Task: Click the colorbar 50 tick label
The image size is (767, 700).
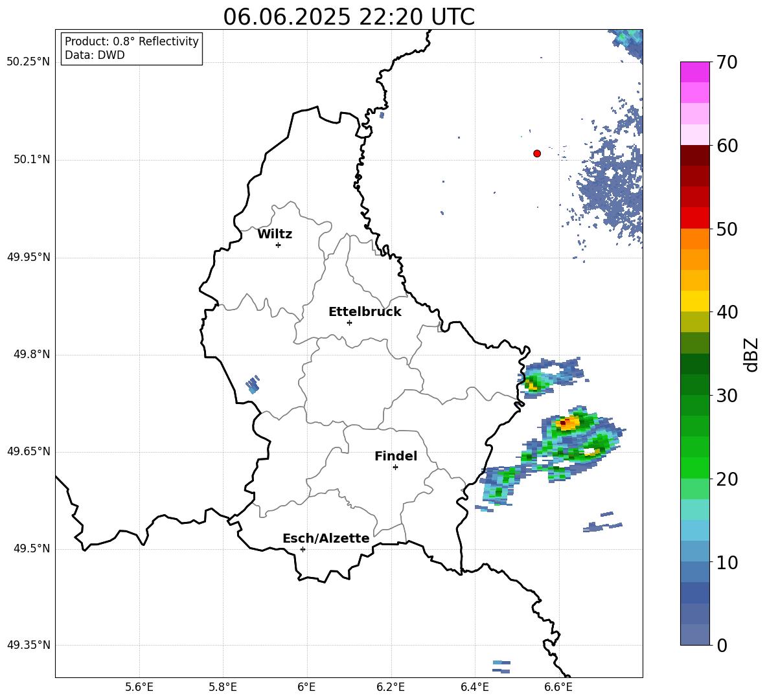Action: pyautogui.click(x=727, y=229)
